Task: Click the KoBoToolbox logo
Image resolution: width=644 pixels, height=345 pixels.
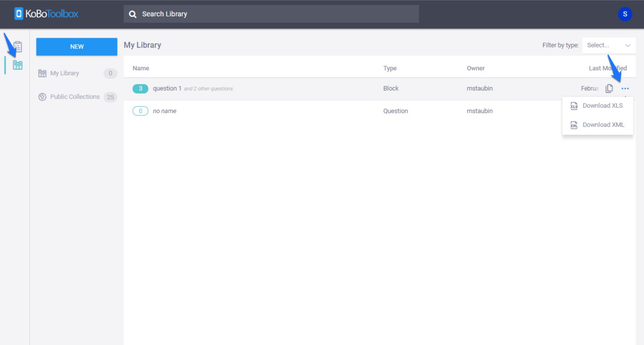Action: click(x=46, y=14)
